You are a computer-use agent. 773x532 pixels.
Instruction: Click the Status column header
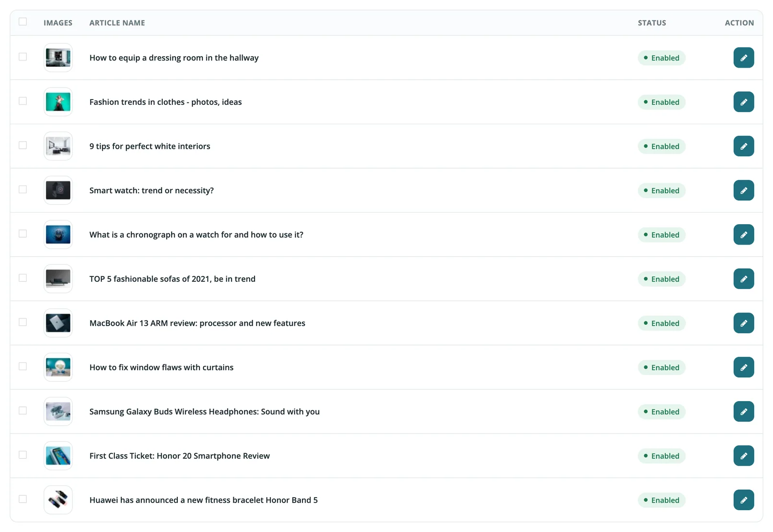[652, 23]
